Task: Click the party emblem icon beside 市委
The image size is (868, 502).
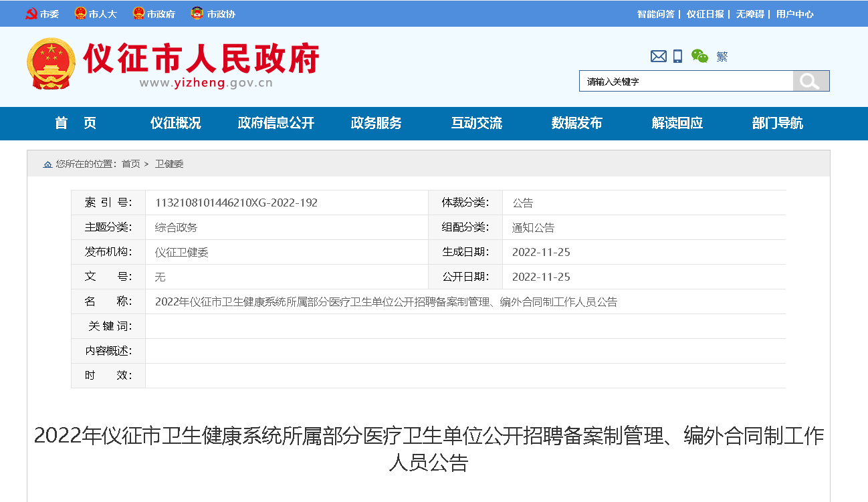Action: click(x=31, y=13)
